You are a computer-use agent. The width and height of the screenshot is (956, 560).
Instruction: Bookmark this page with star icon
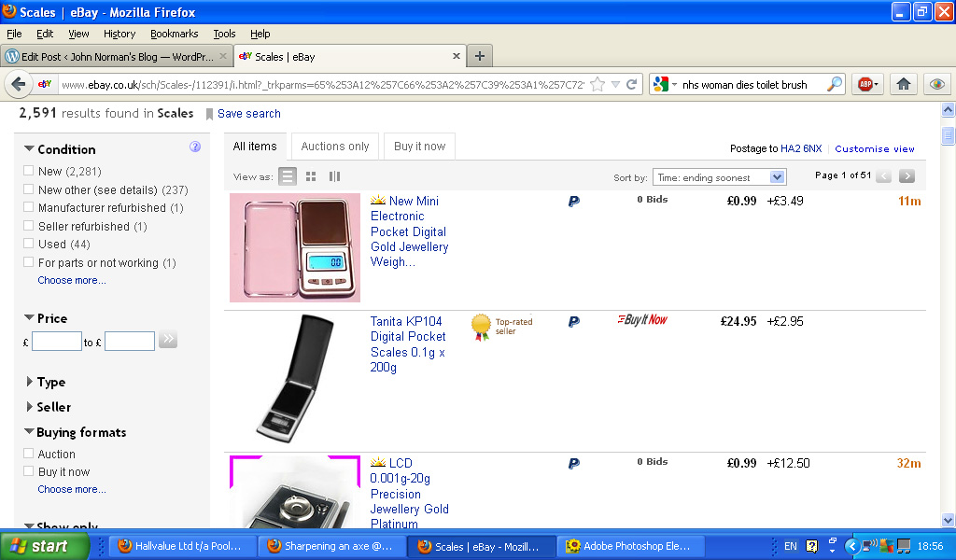point(597,84)
